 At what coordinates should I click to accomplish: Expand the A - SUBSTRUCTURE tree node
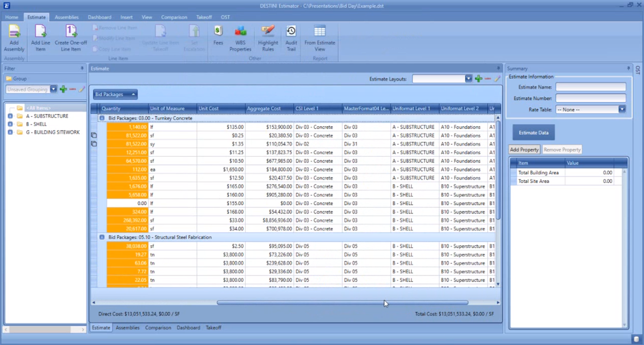pos(10,116)
